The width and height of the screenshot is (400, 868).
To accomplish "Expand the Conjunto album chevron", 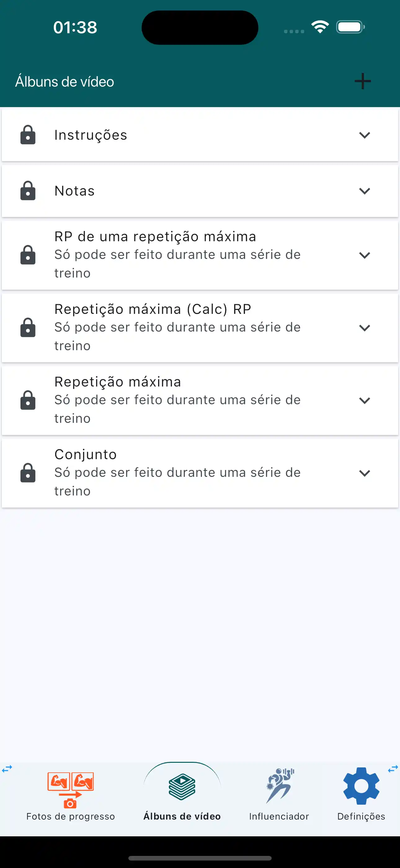I will tap(364, 473).
